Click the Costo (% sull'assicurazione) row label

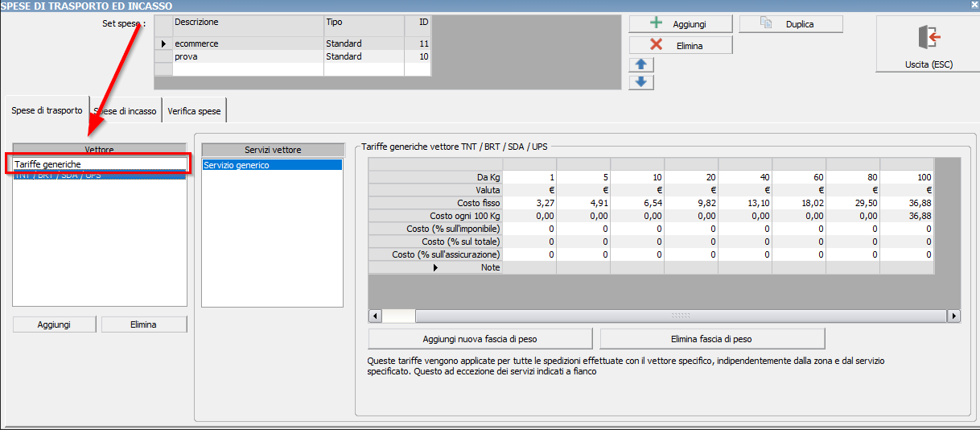(435, 254)
